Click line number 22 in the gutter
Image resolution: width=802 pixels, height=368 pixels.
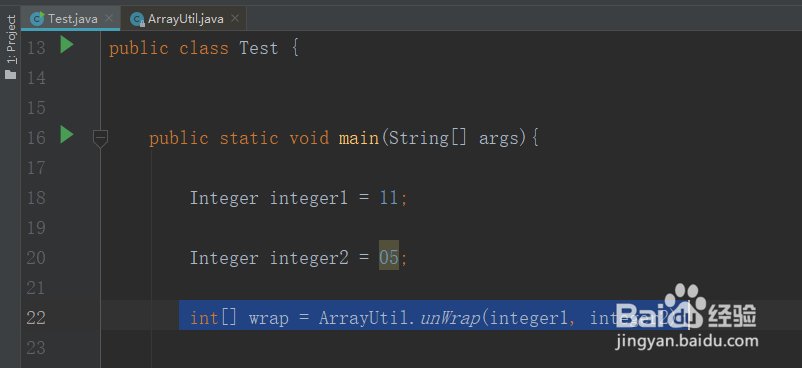click(36, 318)
